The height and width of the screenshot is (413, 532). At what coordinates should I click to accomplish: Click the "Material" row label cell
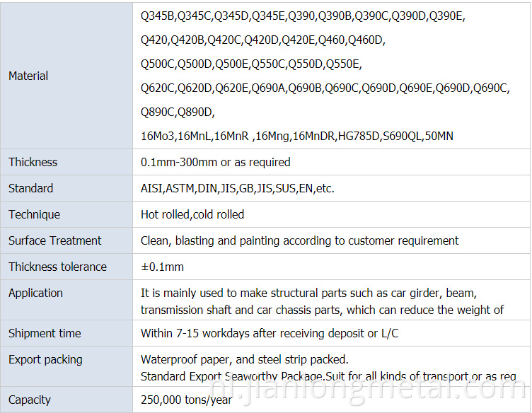click(x=28, y=76)
